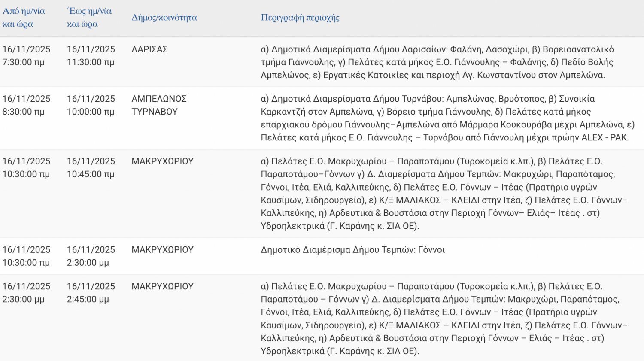Click the 'Περιγραφή περιοχής' column header
This screenshot has height=361, width=644.
coord(300,18)
